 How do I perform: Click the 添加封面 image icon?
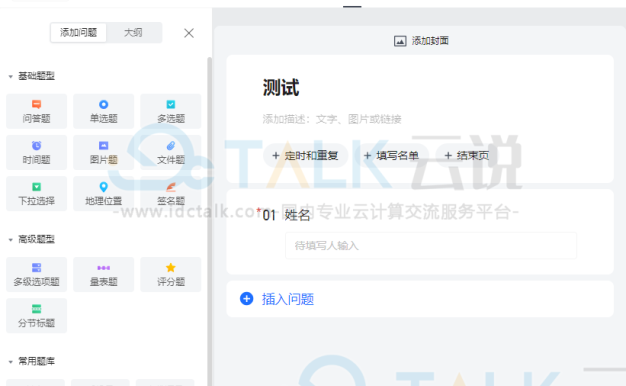pyautogui.click(x=400, y=41)
